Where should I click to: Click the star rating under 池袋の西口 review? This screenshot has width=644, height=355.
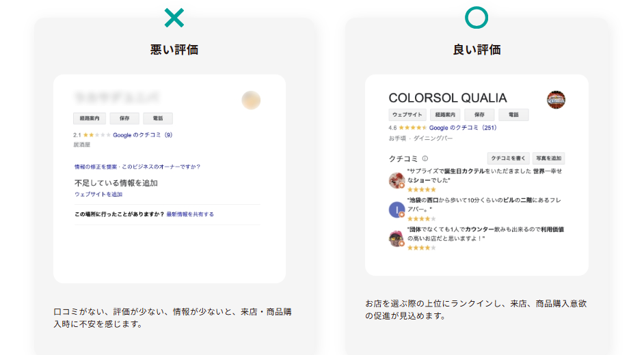coord(421,218)
